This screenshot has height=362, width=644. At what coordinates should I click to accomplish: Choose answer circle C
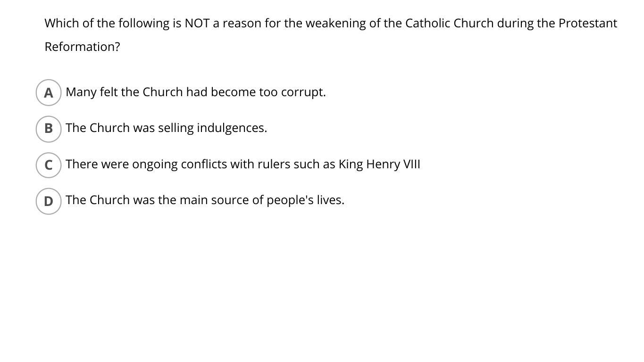point(49,165)
